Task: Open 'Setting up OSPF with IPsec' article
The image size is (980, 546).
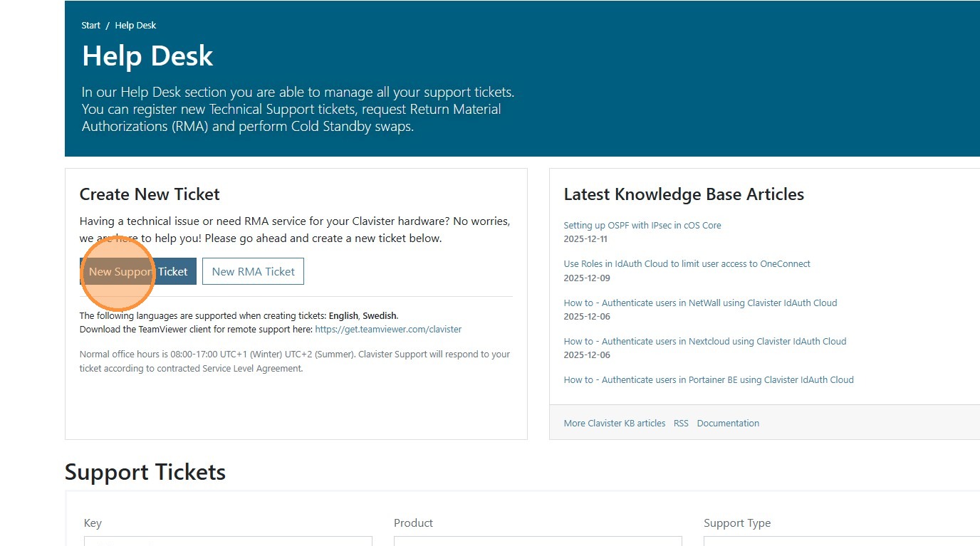Action: click(642, 226)
